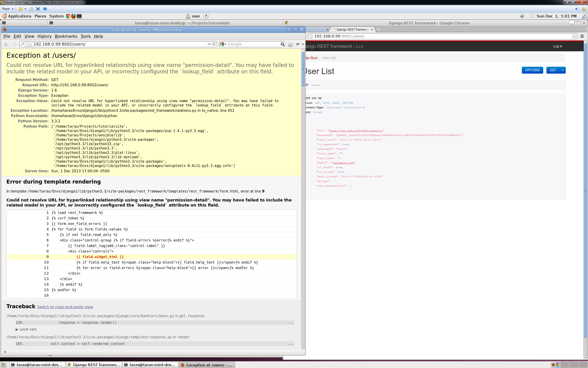Bookmark page with Chrome star icon
This screenshot has width=588, height=368.
point(574,36)
